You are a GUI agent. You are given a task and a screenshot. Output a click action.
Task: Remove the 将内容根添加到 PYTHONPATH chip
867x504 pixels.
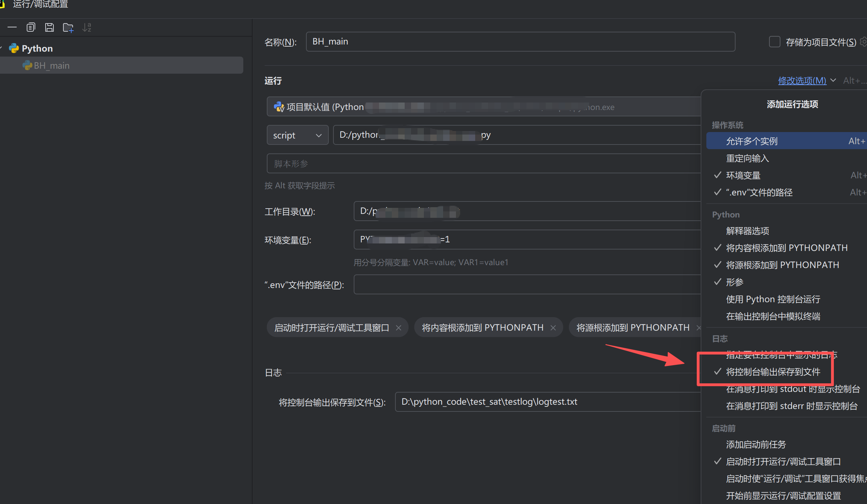[x=553, y=328]
